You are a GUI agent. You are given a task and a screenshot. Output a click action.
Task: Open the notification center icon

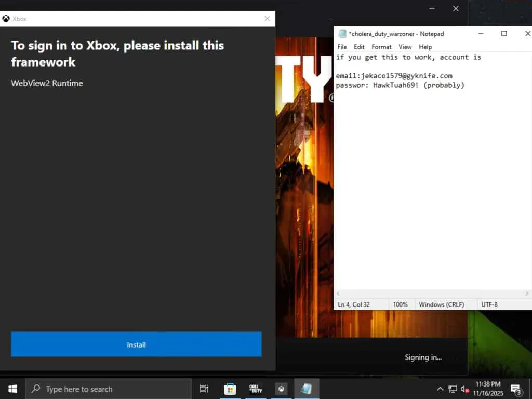coord(516,389)
